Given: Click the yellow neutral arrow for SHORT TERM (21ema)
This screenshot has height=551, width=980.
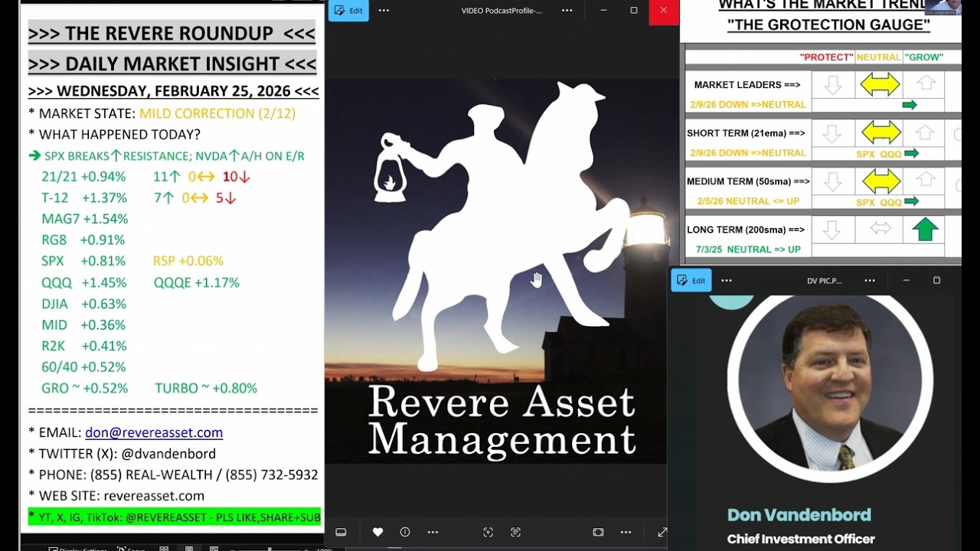Looking at the screenshot, I should point(881,132).
